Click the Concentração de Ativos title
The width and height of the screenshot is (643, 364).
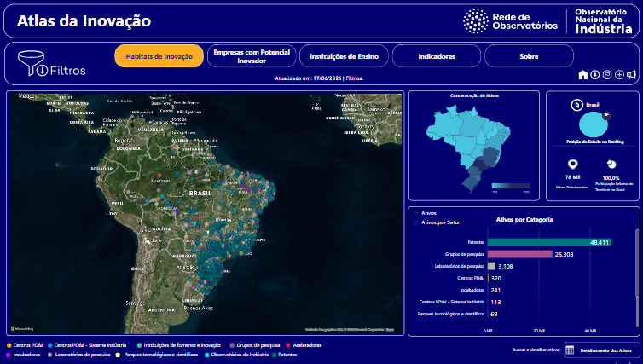pyautogui.click(x=474, y=95)
